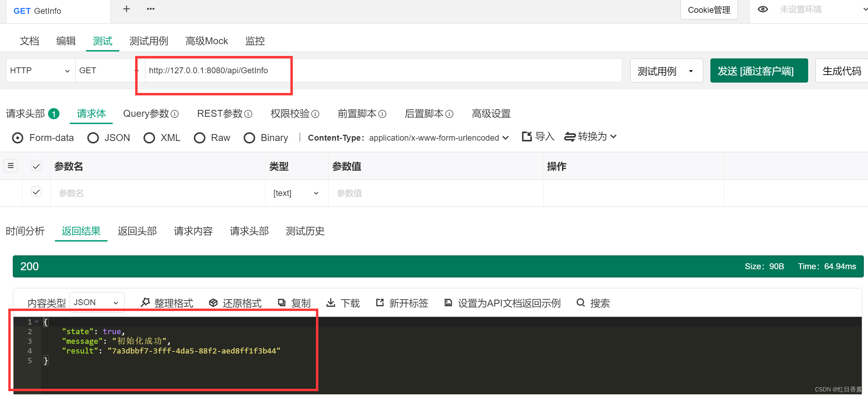The width and height of the screenshot is (868, 396).
Task: Open the HTTP protocol dropdown
Action: pyautogui.click(x=39, y=70)
